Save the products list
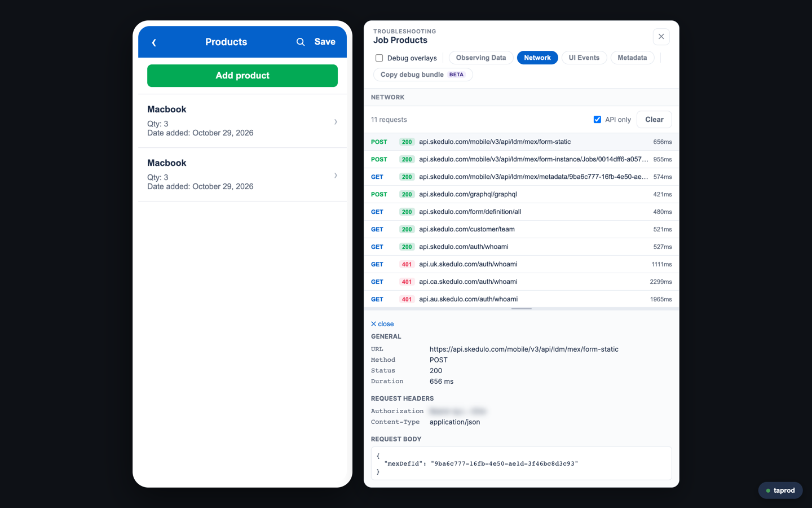This screenshot has width=812, height=508. (325, 42)
